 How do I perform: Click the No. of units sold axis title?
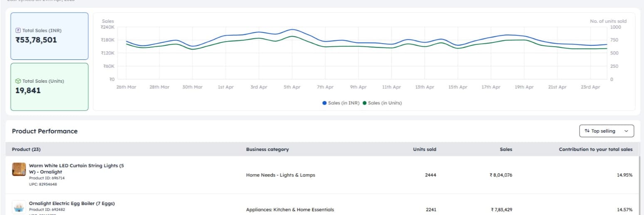(x=608, y=21)
